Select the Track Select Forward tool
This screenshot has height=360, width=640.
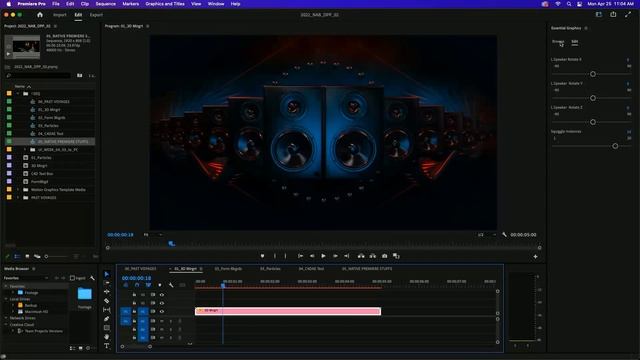click(x=107, y=283)
